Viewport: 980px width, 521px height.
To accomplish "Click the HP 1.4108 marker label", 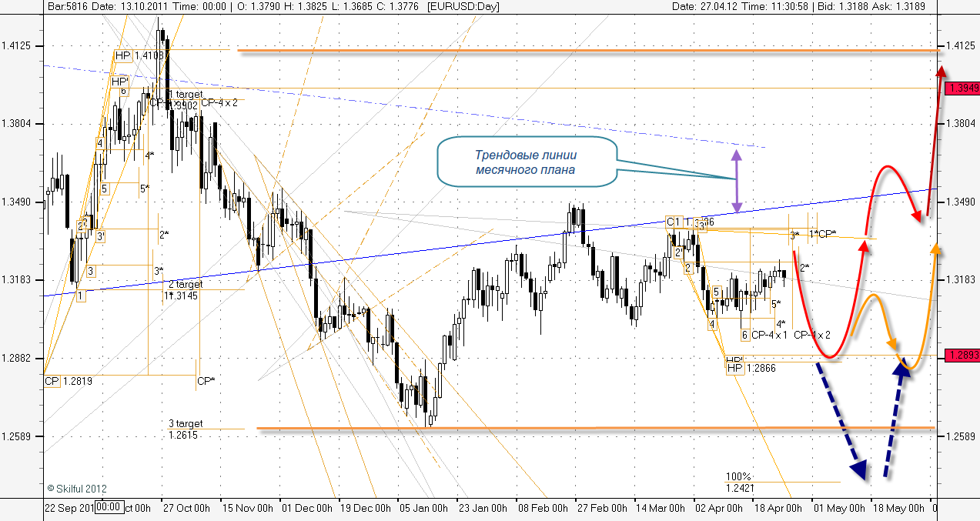I will click(139, 55).
